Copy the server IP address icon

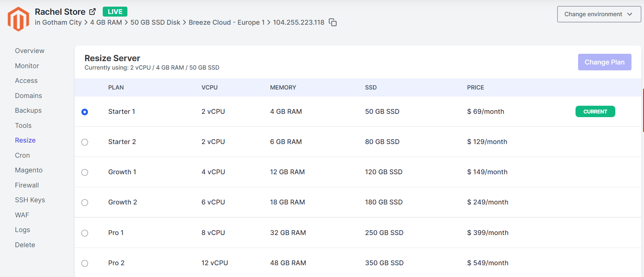333,22
